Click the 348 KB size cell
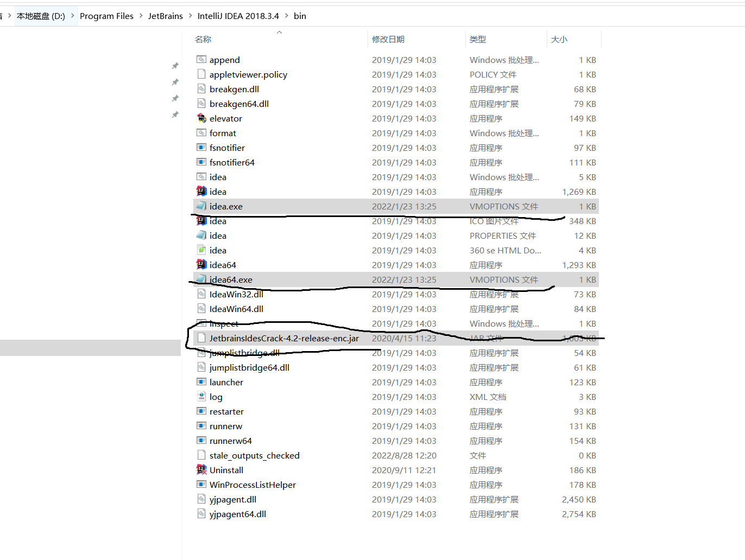745x560 pixels. coord(583,221)
